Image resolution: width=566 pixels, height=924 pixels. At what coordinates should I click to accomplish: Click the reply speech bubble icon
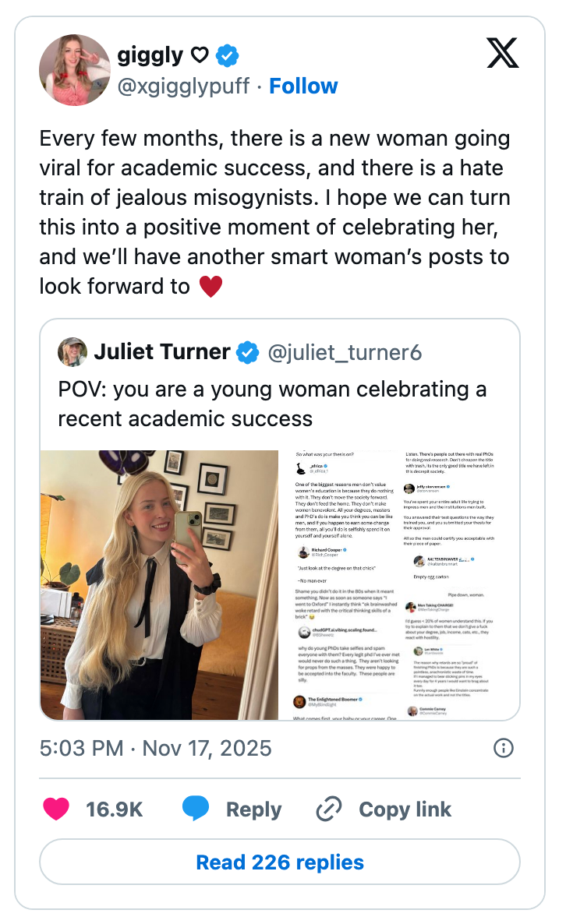pyautogui.click(x=196, y=809)
